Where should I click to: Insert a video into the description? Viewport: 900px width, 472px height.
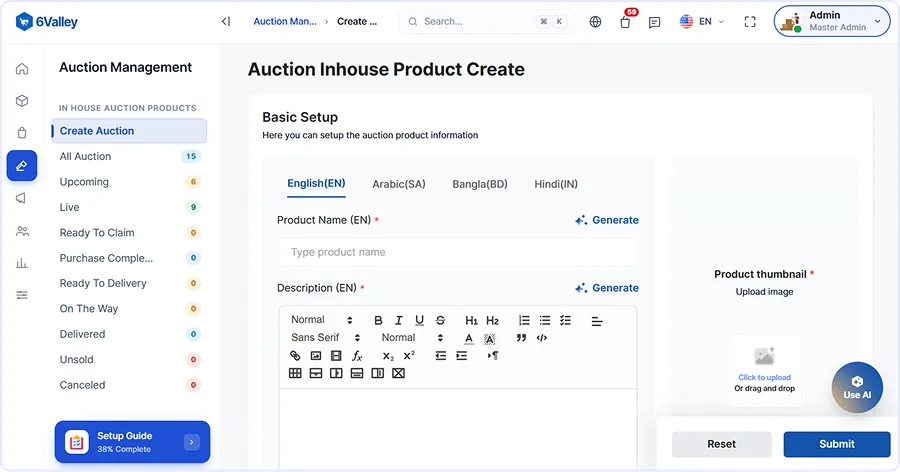tap(336, 355)
